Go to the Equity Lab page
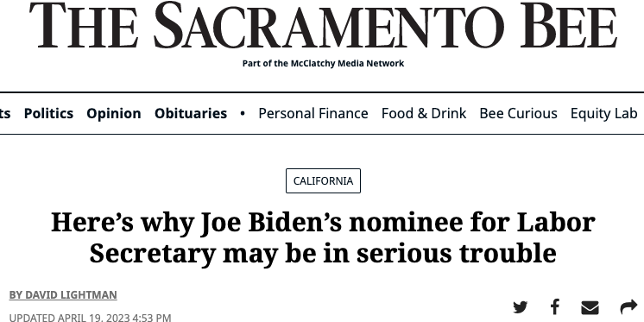This screenshot has width=644, height=322. click(603, 113)
